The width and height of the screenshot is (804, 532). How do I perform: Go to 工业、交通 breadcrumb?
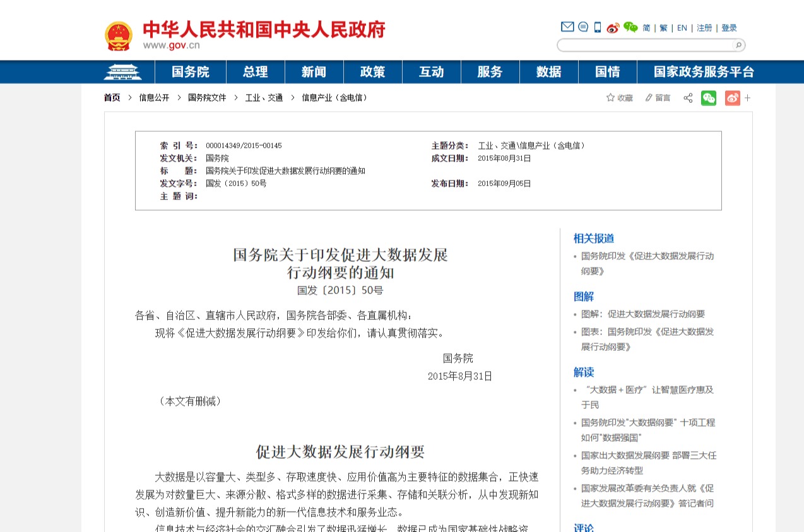pyautogui.click(x=264, y=98)
